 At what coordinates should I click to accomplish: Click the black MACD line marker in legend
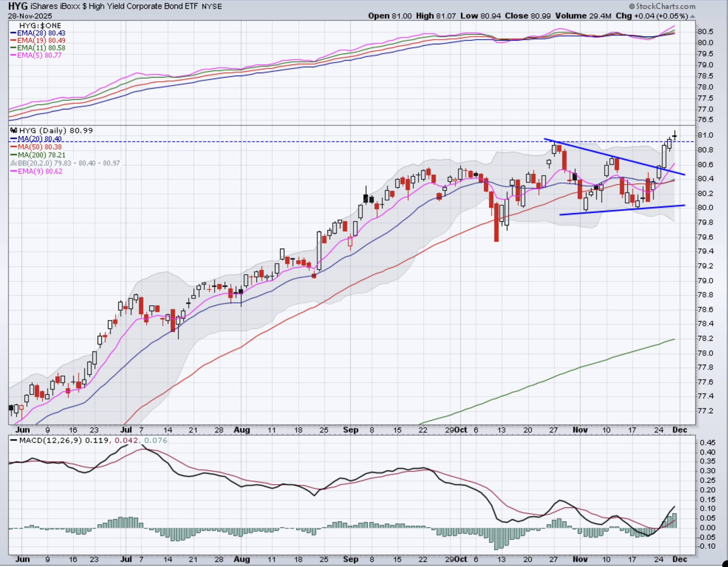14,440
